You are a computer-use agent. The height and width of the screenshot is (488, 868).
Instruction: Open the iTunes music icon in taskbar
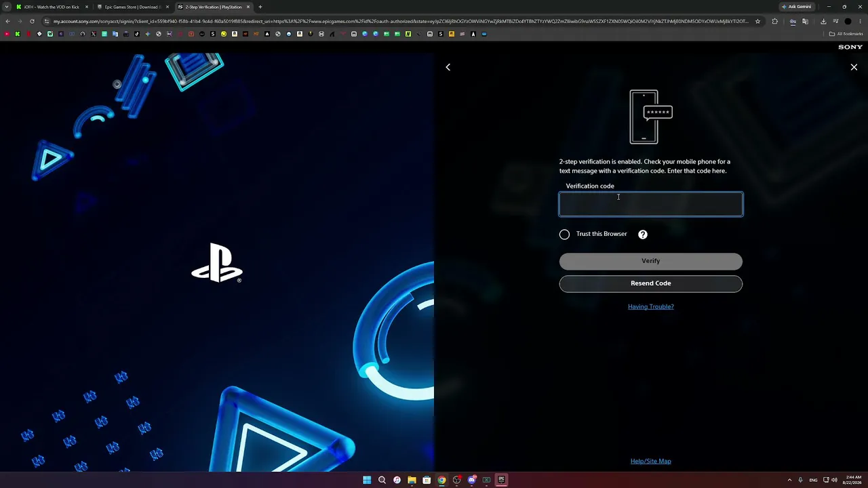tap(397, 480)
